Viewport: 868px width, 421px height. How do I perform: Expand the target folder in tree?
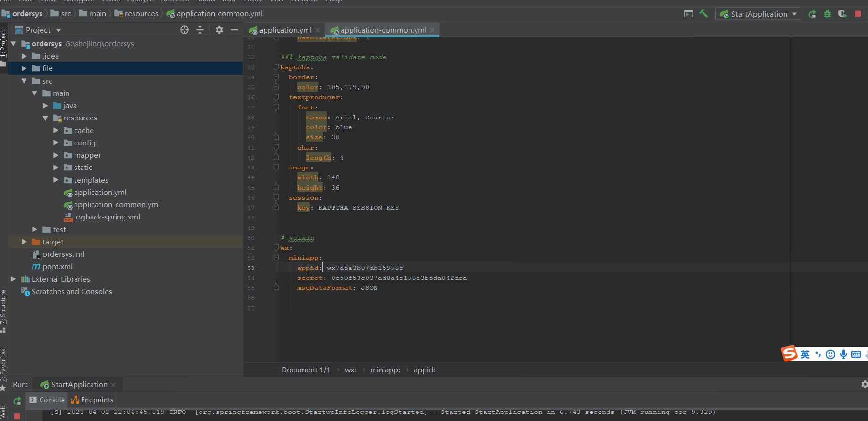pyautogui.click(x=24, y=242)
